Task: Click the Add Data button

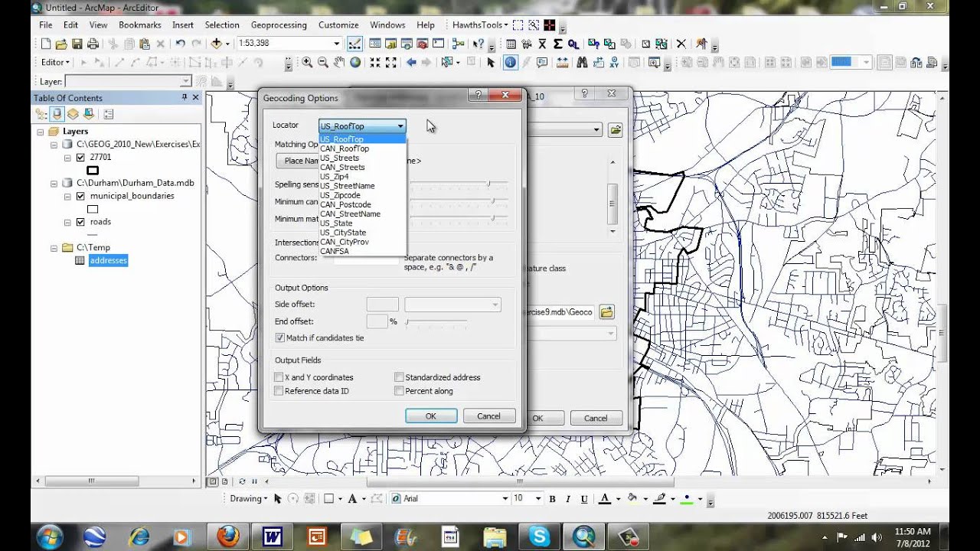Action: pos(217,44)
